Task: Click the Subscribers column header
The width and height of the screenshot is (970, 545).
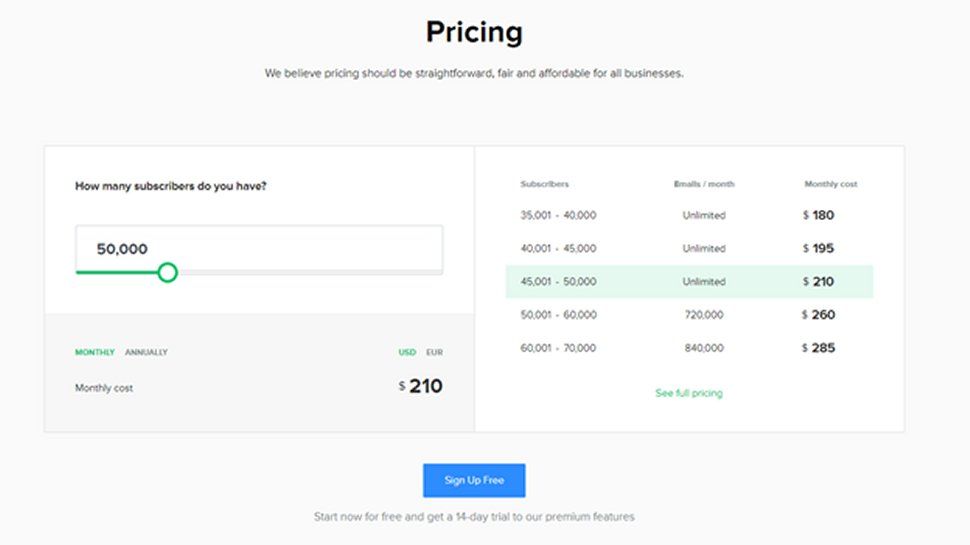Action: coord(544,184)
